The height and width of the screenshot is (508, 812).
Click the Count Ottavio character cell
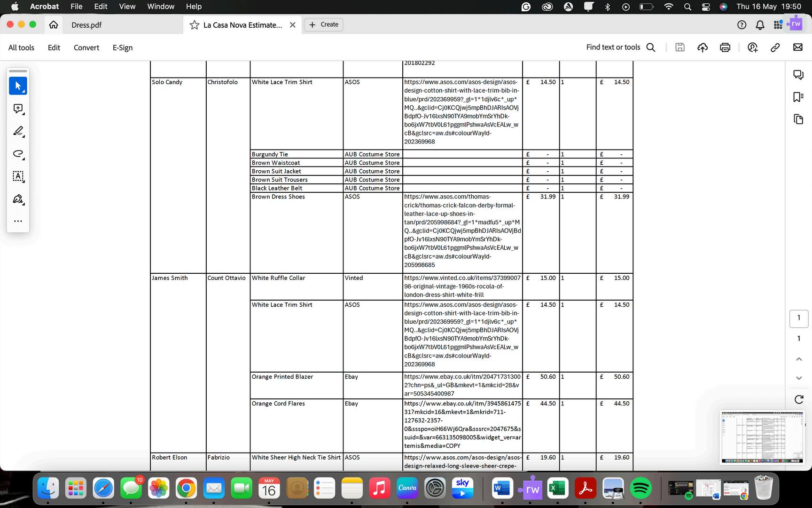click(x=228, y=363)
